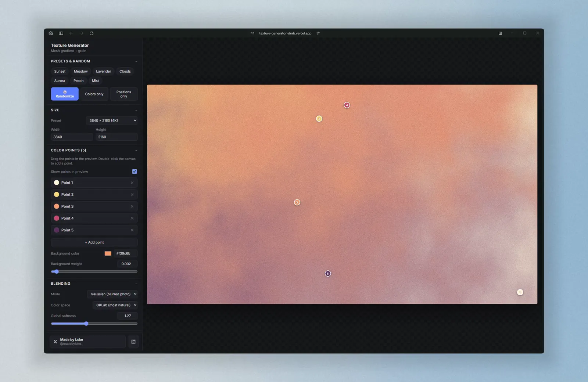588x382 pixels.
Task: Go forward using the forward arrow
Action: (82, 33)
